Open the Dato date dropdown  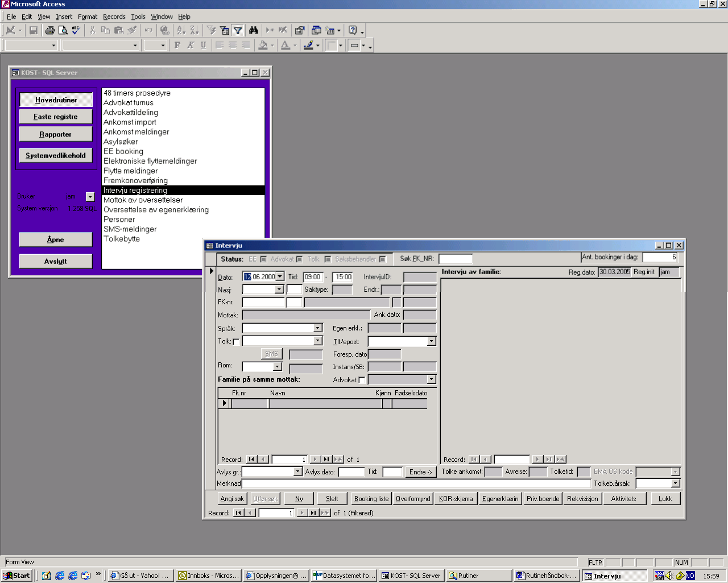pos(280,276)
